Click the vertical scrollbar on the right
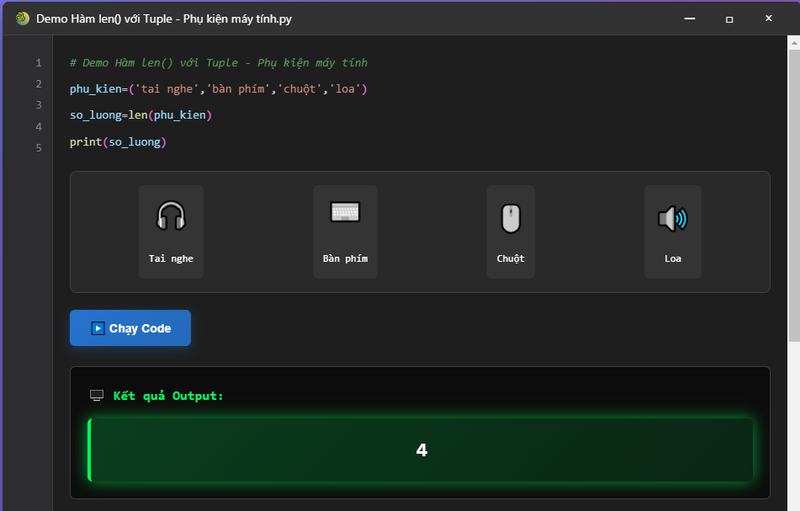Viewport: 800px width, 511px height. pos(793,200)
